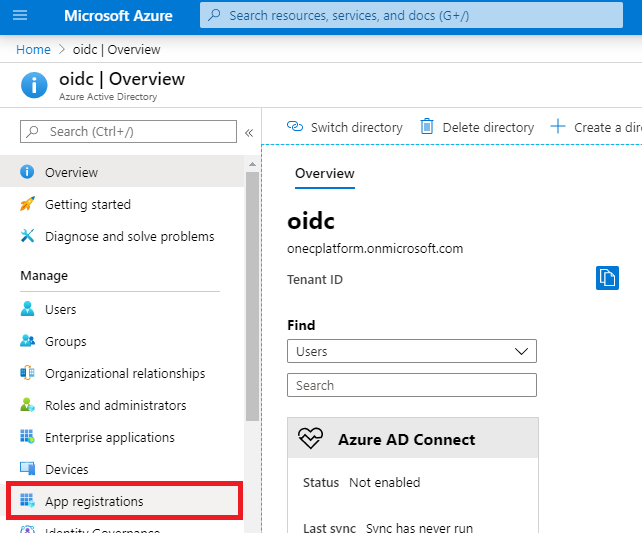Copy the Tenant ID with copy icon

coord(607,278)
